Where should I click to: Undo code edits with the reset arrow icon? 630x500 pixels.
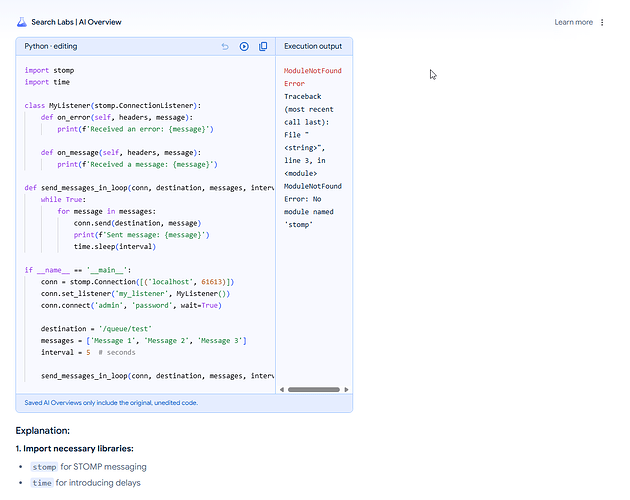225,47
